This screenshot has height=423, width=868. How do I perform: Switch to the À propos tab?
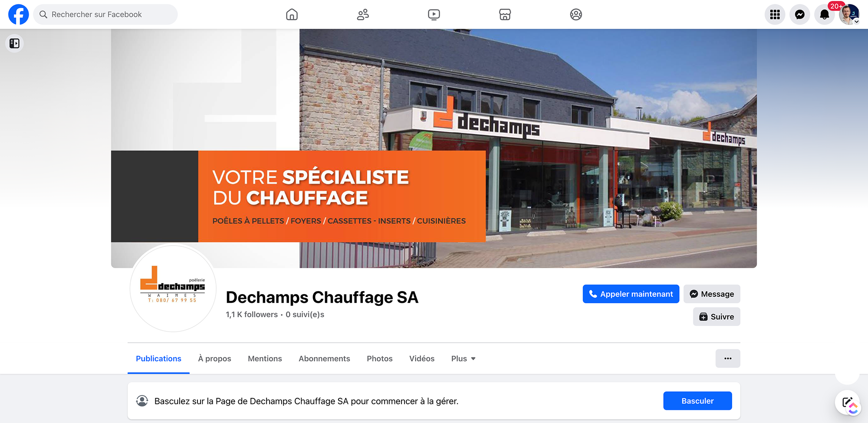click(x=214, y=359)
